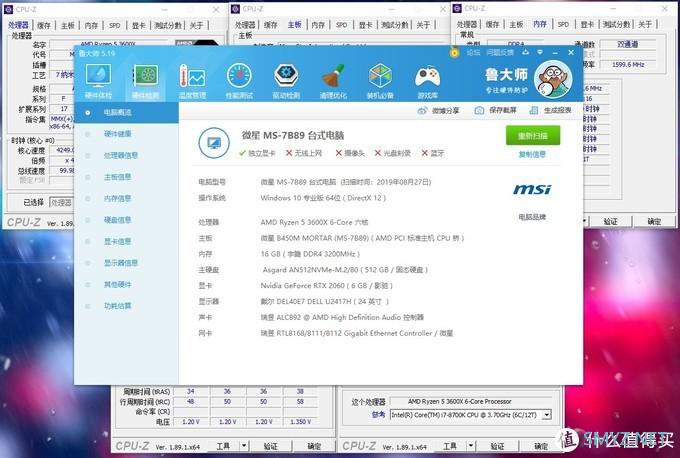Click the 保存截屏 camera icon
Image resolution: width=680 pixels, height=458 pixels.
(479, 111)
